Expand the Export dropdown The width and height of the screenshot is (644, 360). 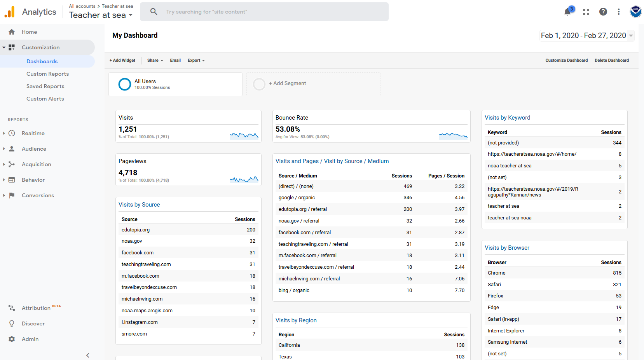pyautogui.click(x=196, y=60)
